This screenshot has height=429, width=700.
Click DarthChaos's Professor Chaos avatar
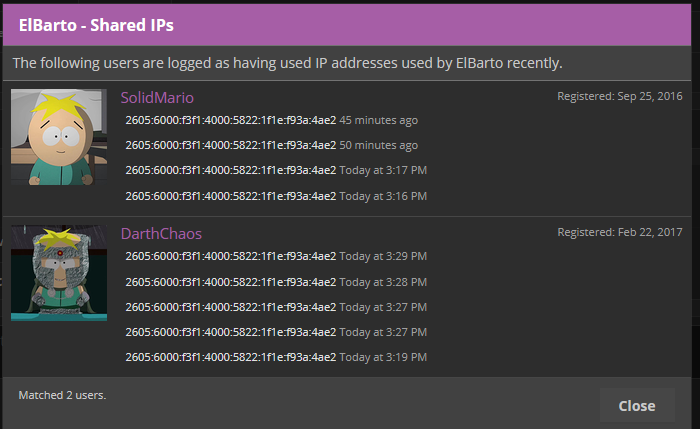coord(59,273)
